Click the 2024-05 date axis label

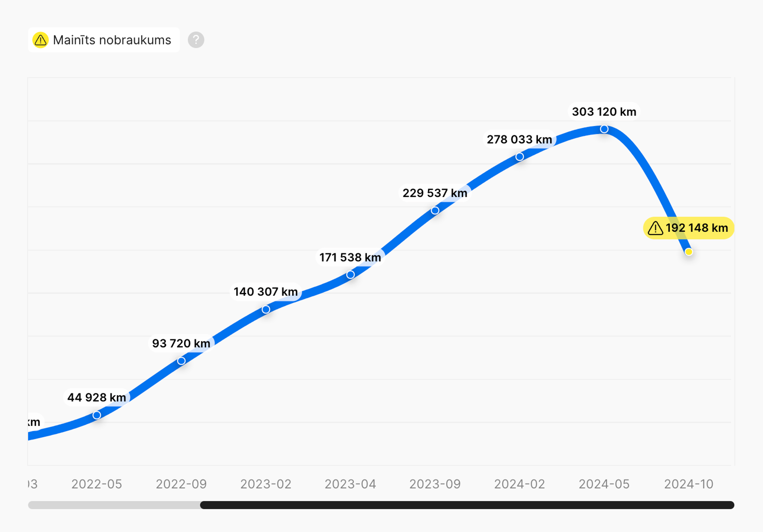604,484
